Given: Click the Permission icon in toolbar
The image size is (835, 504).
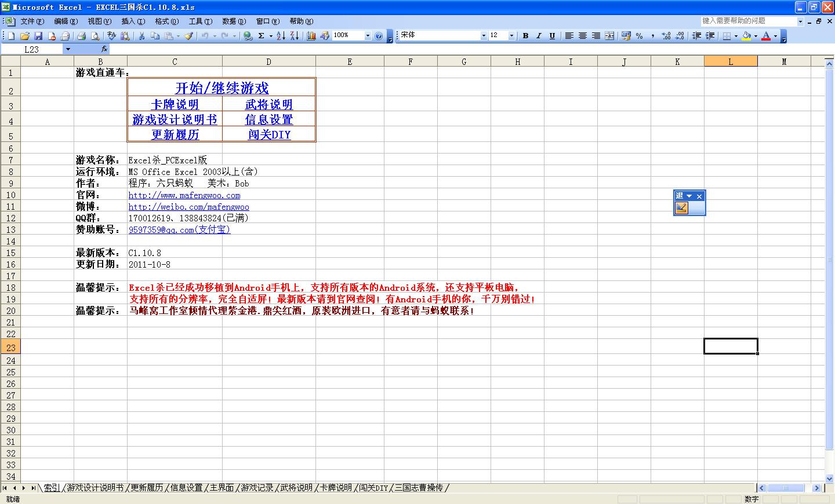Looking at the screenshot, I should 52,36.
